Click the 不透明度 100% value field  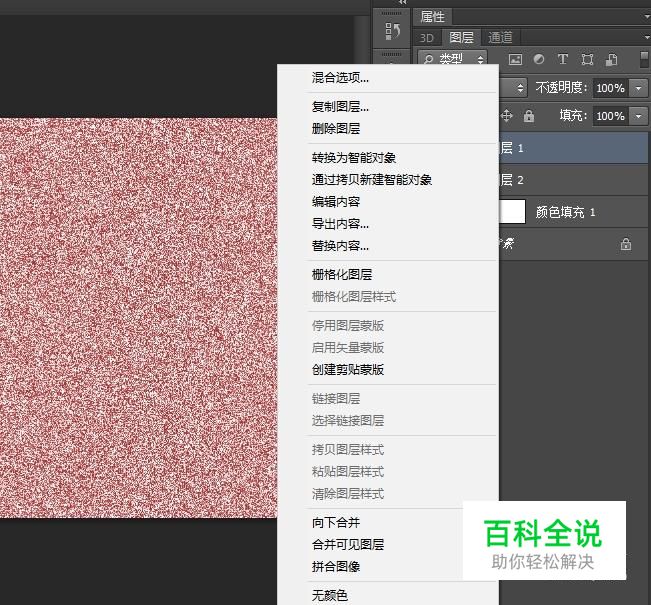tap(611, 88)
